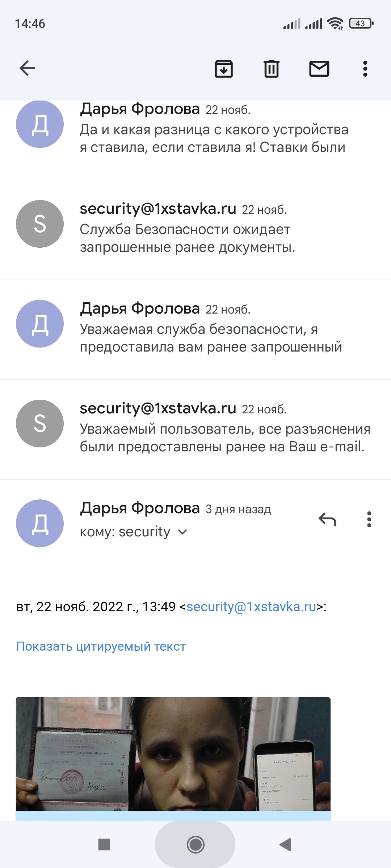Expand recipient details next to 'кому: security'

[x=183, y=532]
